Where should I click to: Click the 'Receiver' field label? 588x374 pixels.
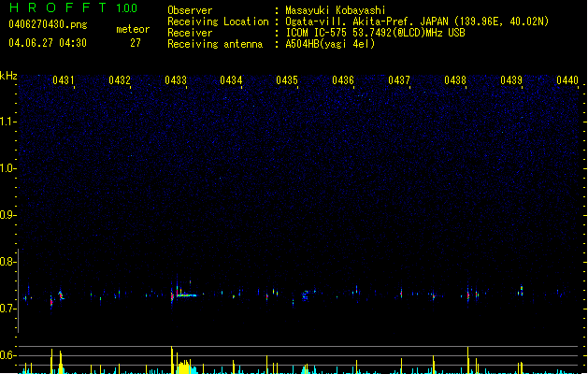coord(190,33)
